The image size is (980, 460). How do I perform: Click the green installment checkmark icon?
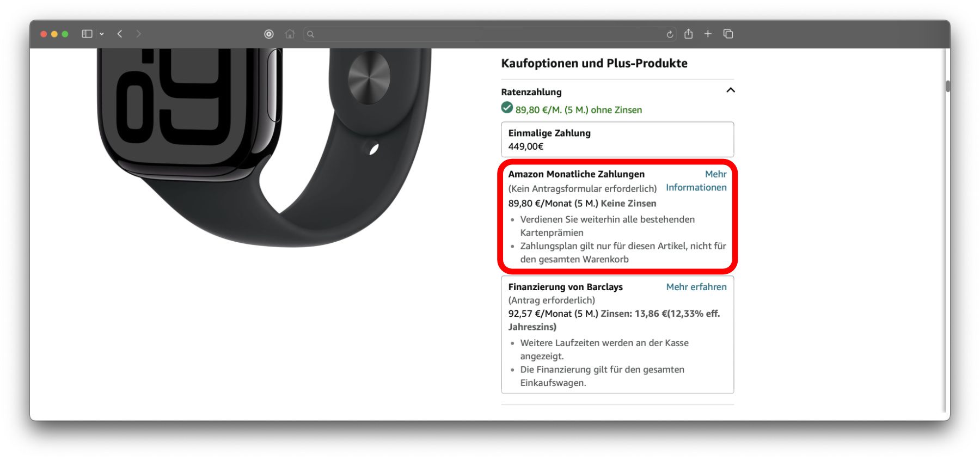(507, 108)
